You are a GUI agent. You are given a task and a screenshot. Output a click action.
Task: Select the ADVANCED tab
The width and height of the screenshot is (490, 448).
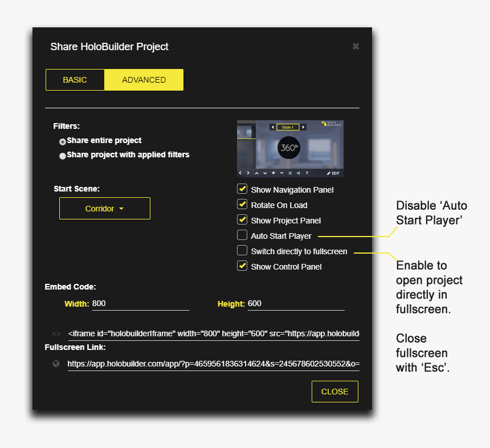[144, 80]
